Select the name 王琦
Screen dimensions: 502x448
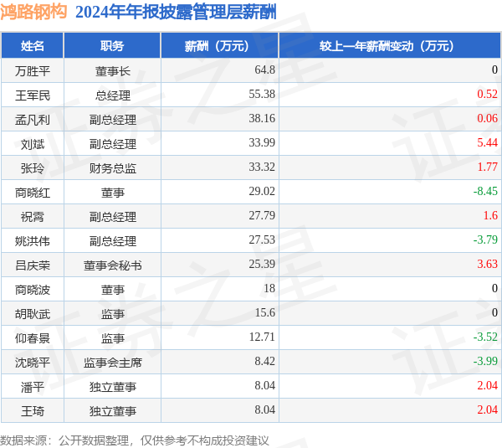click(33, 411)
